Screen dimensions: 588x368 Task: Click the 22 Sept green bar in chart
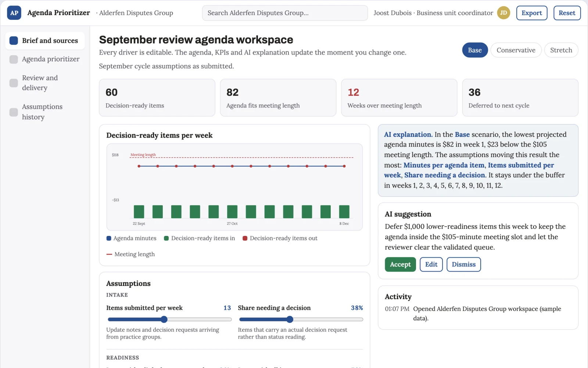coord(139,212)
